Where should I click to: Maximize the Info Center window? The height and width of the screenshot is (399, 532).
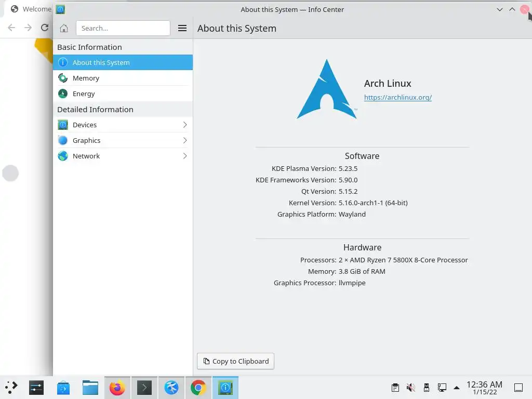pos(512,9)
